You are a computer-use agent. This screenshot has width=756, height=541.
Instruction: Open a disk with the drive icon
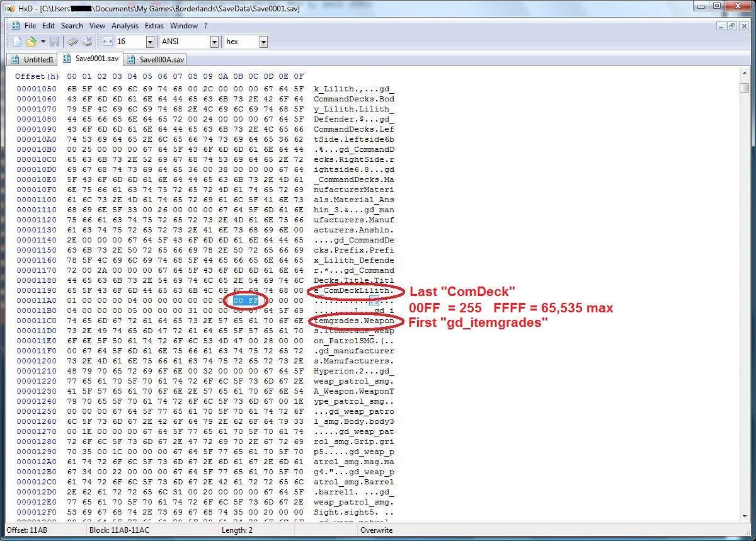[87, 42]
